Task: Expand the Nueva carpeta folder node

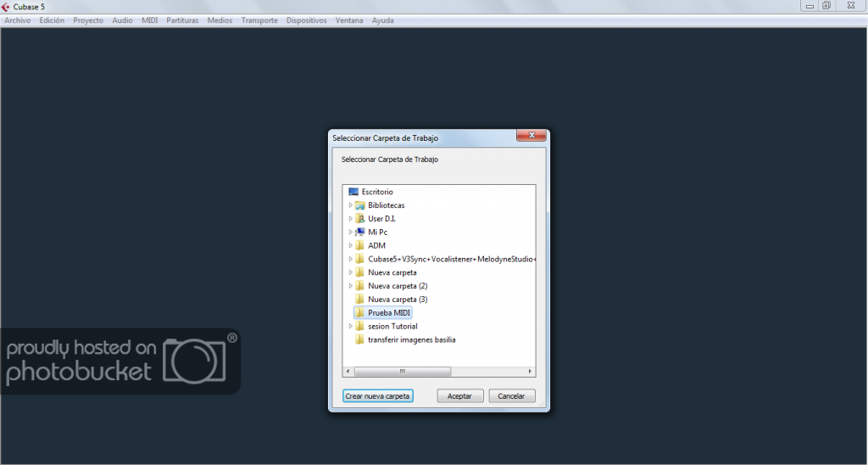Action: coord(350,272)
